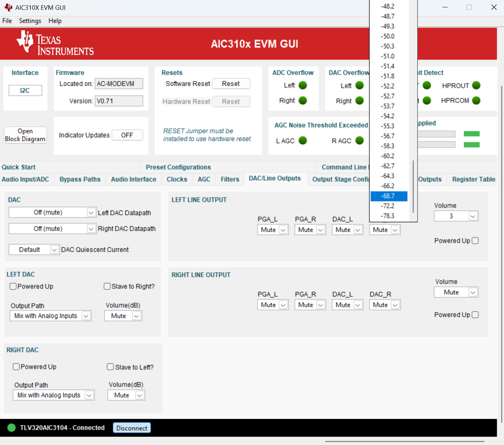
Task: Click the upper green status bar
Action: click(x=471, y=134)
